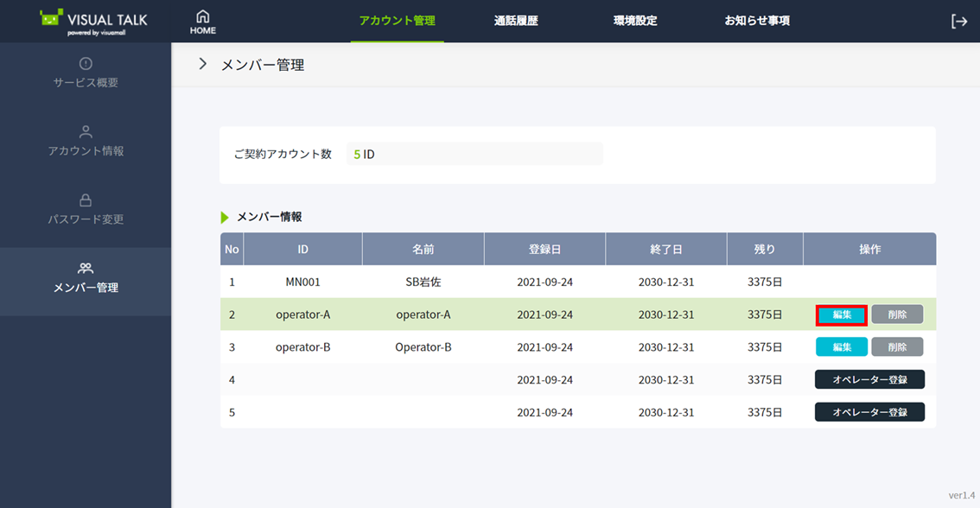Click the green triangle beside メンバー情報

pos(225,218)
